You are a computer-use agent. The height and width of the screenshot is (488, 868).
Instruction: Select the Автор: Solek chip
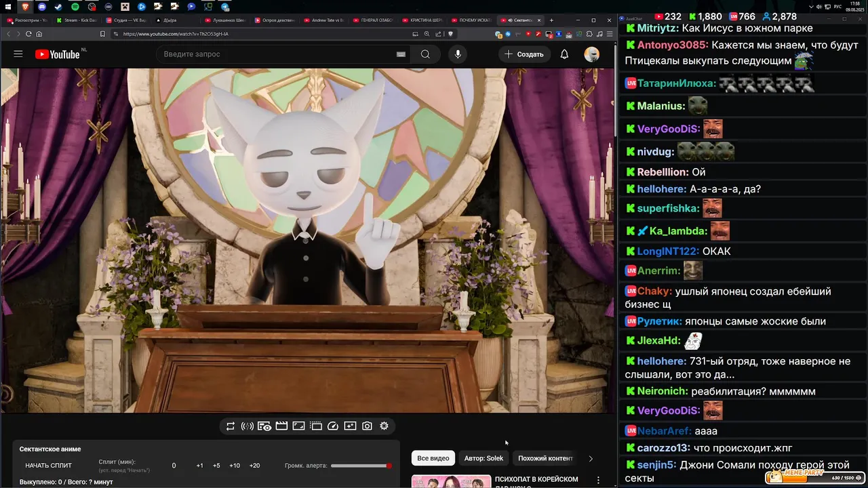click(x=484, y=458)
